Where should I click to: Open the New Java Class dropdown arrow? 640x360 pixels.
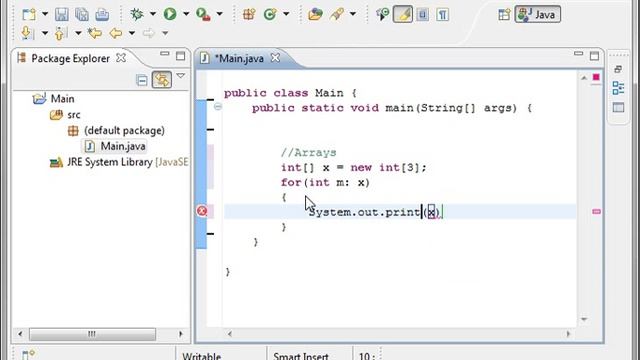286,14
